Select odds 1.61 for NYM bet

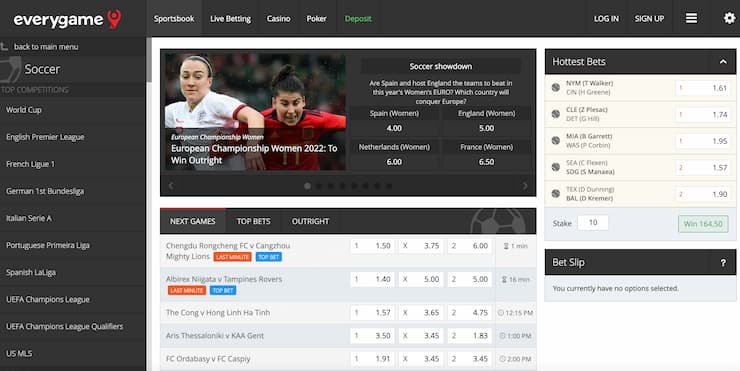[703, 88]
